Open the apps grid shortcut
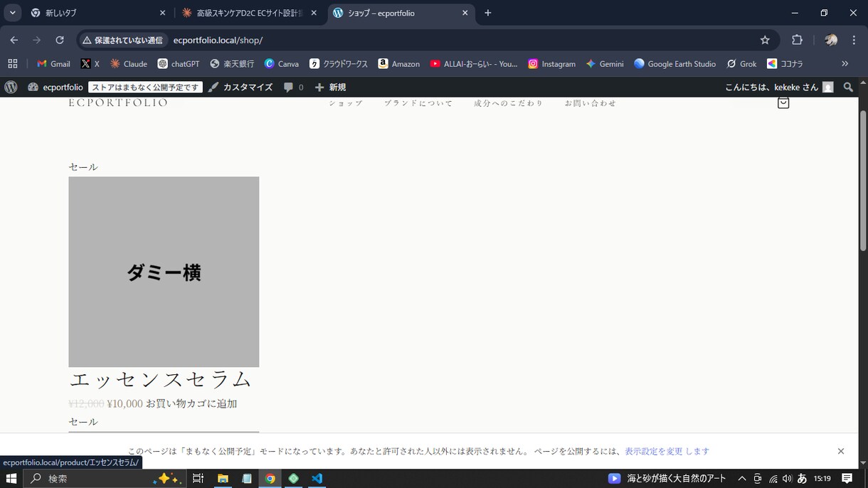Image resolution: width=868 pixels, height=488 pixels. [x=12, y=63]
